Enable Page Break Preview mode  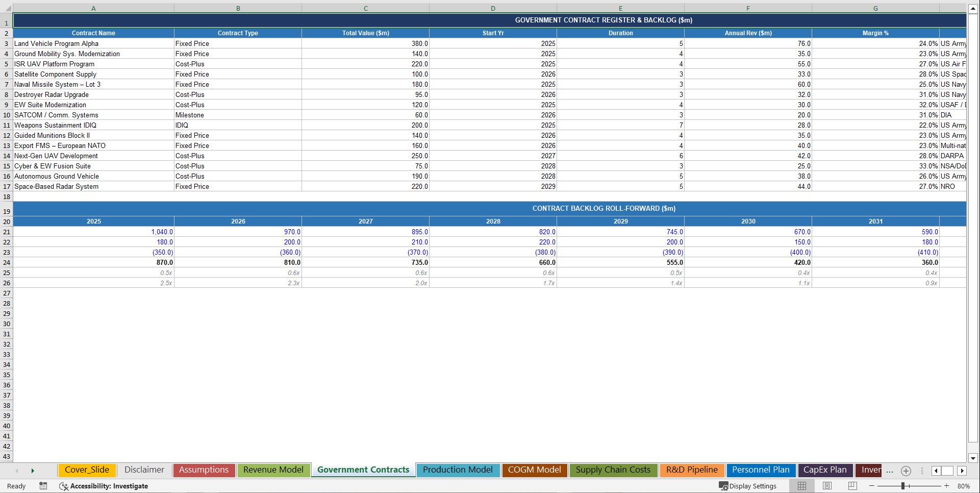coord(851,486)
